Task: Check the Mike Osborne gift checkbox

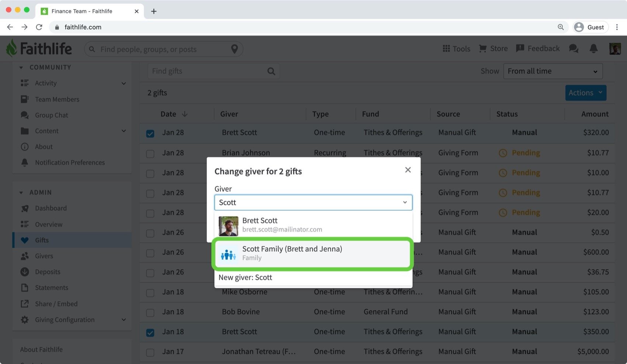Action: (150, 293)
